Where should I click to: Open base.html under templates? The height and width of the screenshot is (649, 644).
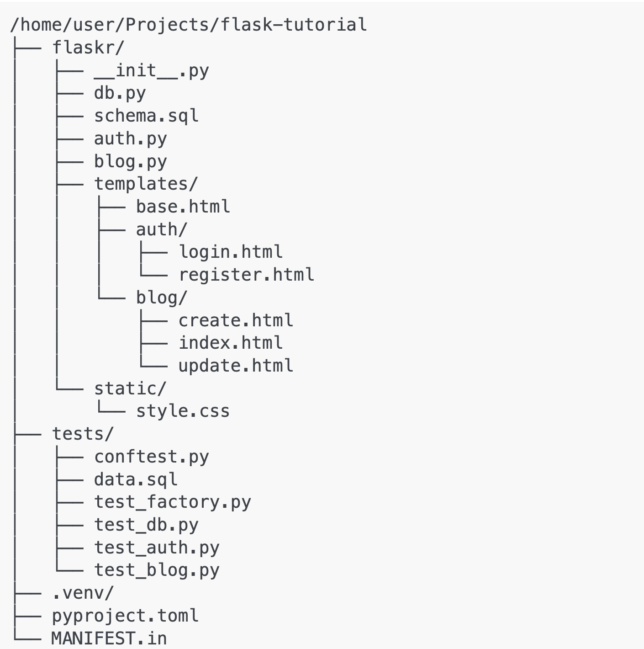183,207
